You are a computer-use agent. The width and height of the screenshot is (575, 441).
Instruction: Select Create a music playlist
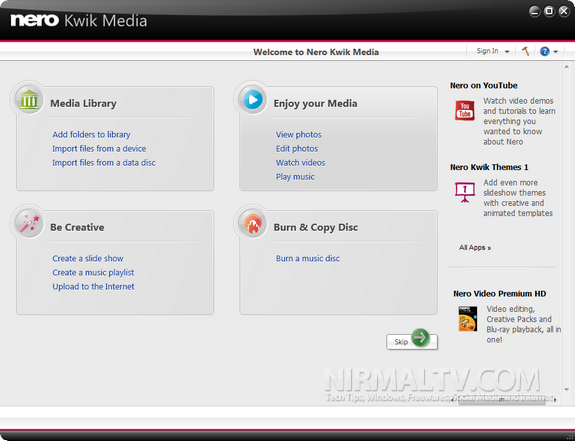tap(93, 272)
